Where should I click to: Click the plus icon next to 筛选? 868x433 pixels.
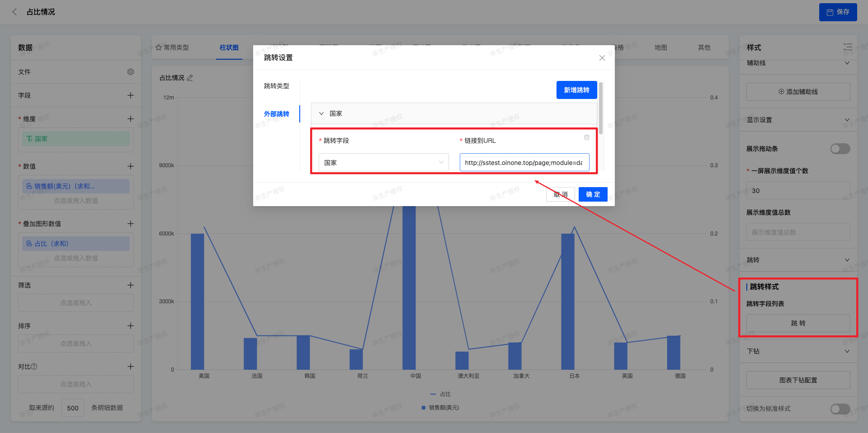coord(131,285)
